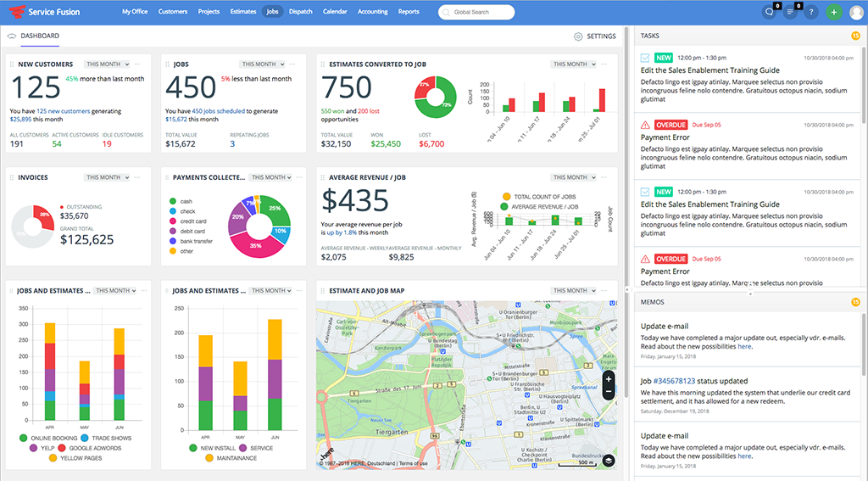Zoom out on the map

609,393
